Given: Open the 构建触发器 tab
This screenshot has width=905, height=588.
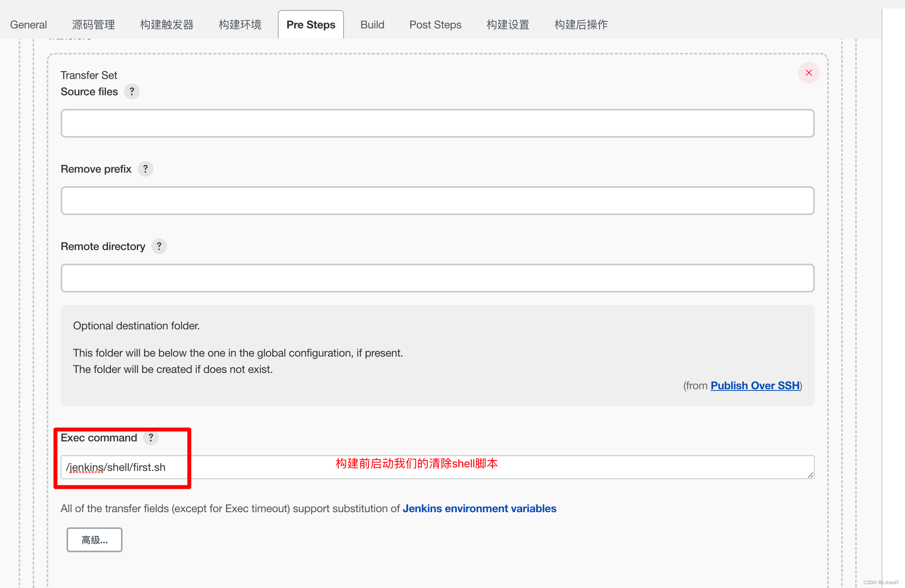Looking at the screenshot, I should (x=167, y=24).
